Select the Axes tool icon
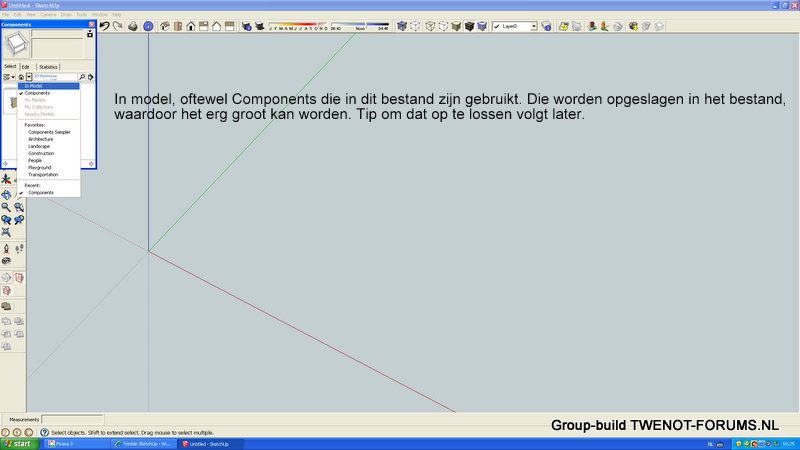Image resolution: width=800 pixels, height=450 pixels. 6,179
